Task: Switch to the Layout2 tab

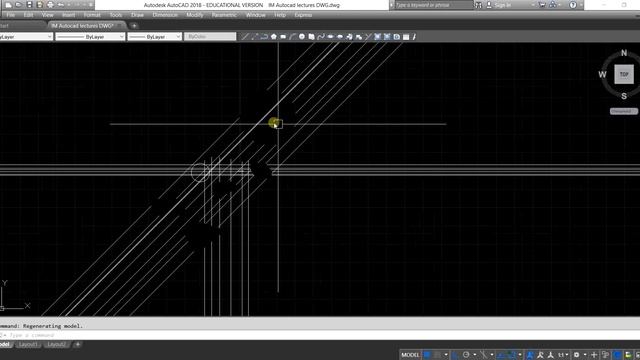Action: [x=56, y=344]
